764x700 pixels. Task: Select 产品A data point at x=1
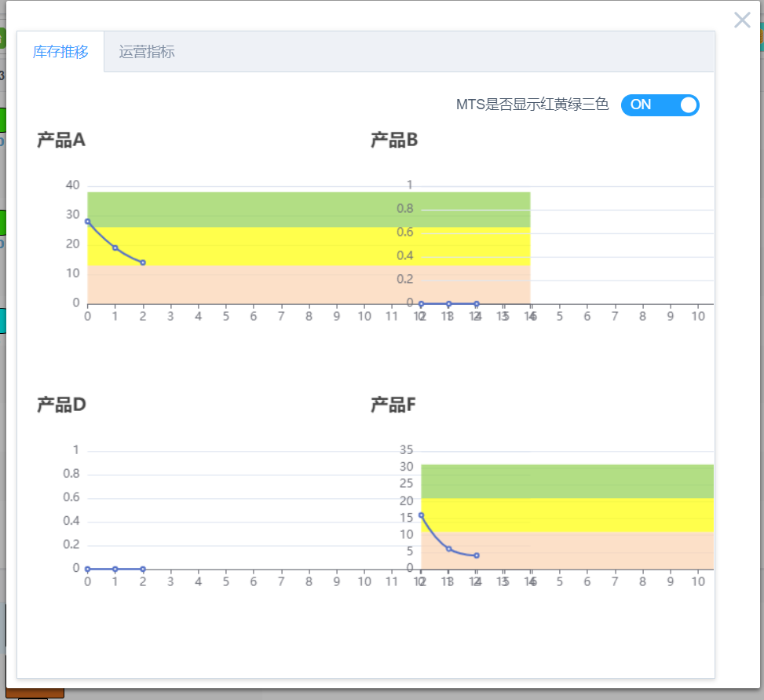(x=115, y=247)
